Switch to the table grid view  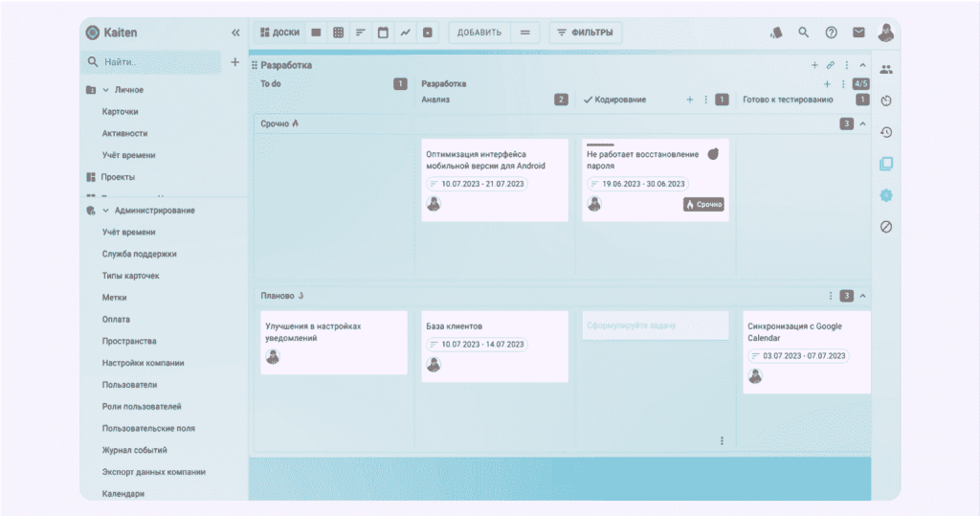339,33
